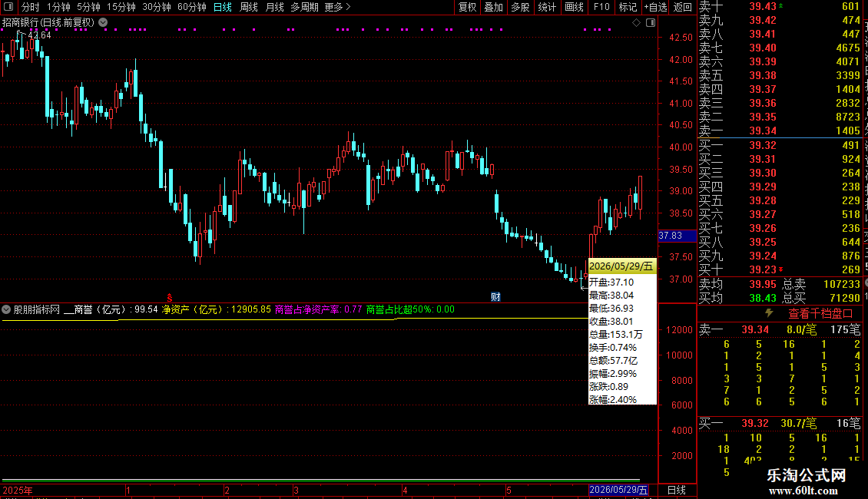Open the 画线 drawing tools
Viewport: 868px width, 499px height.
point(574,7)
